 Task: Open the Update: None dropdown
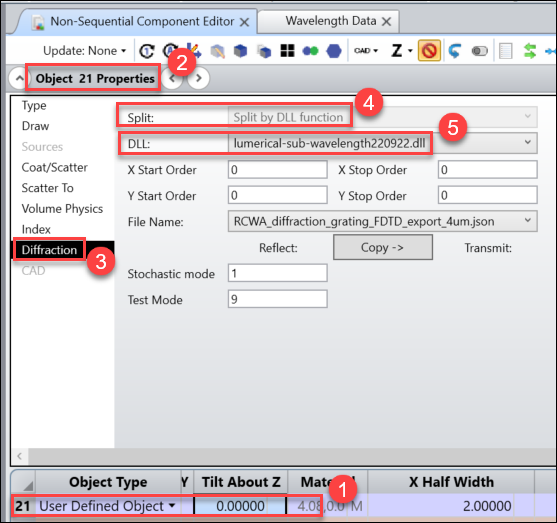[x=85, y=51]
